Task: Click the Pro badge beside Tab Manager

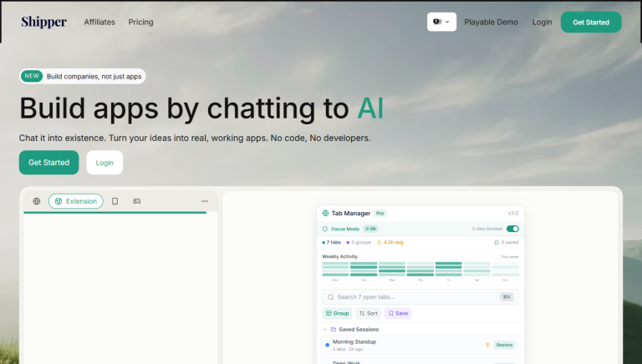Action: (380, 213)
